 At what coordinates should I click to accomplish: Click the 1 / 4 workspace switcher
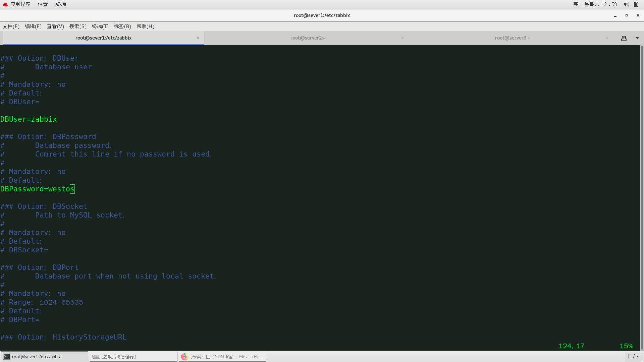634,356
